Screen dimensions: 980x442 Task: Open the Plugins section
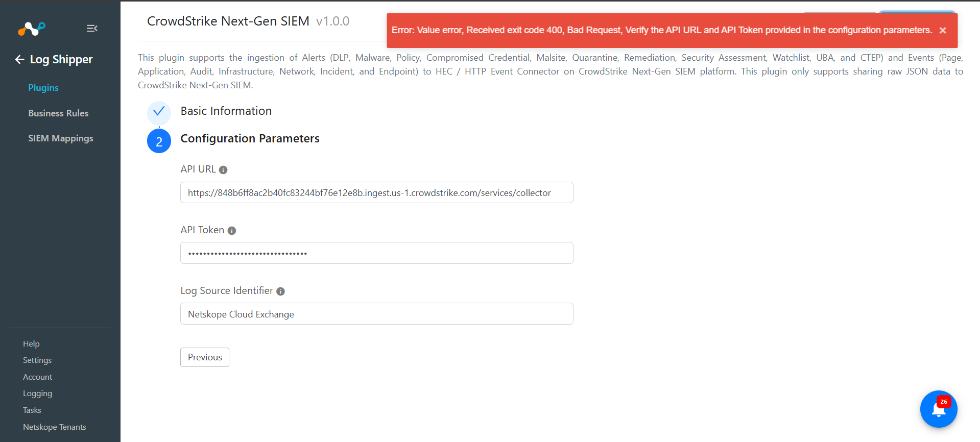coord(43,88)
